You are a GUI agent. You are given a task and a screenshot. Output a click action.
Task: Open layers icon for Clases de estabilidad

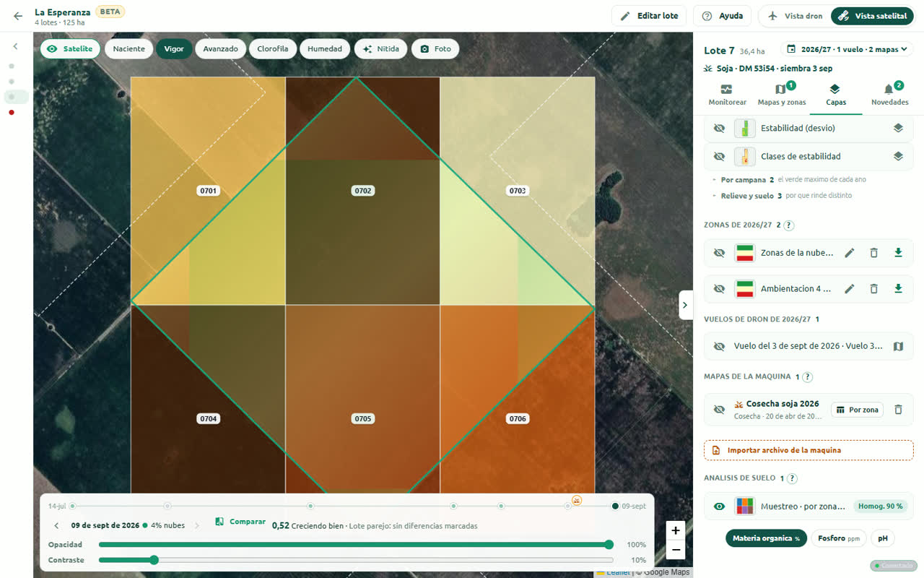point(898,156)
